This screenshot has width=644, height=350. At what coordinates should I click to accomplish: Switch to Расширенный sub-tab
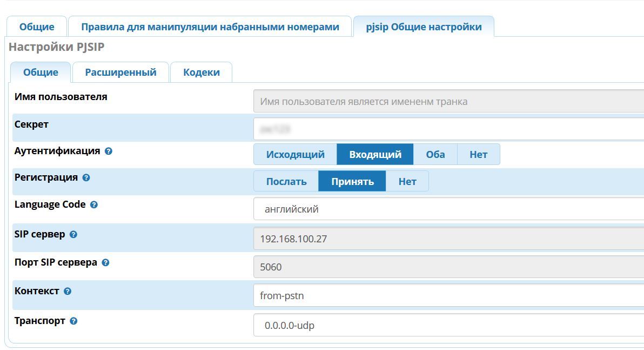[x=120, y=72]
